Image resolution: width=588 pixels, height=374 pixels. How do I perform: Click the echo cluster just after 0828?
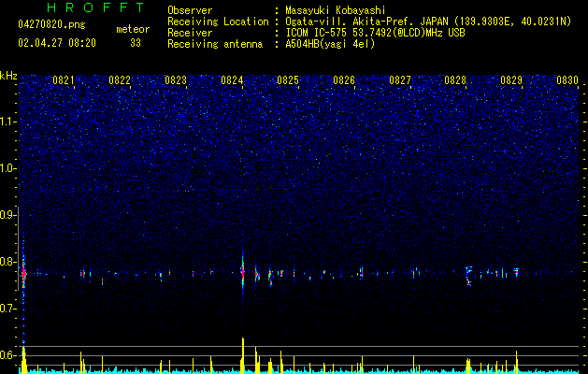[x=468, y=276]
